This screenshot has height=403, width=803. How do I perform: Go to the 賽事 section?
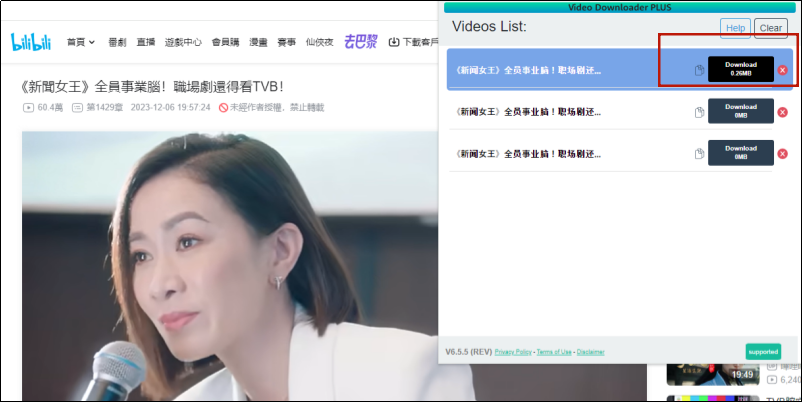286,43
